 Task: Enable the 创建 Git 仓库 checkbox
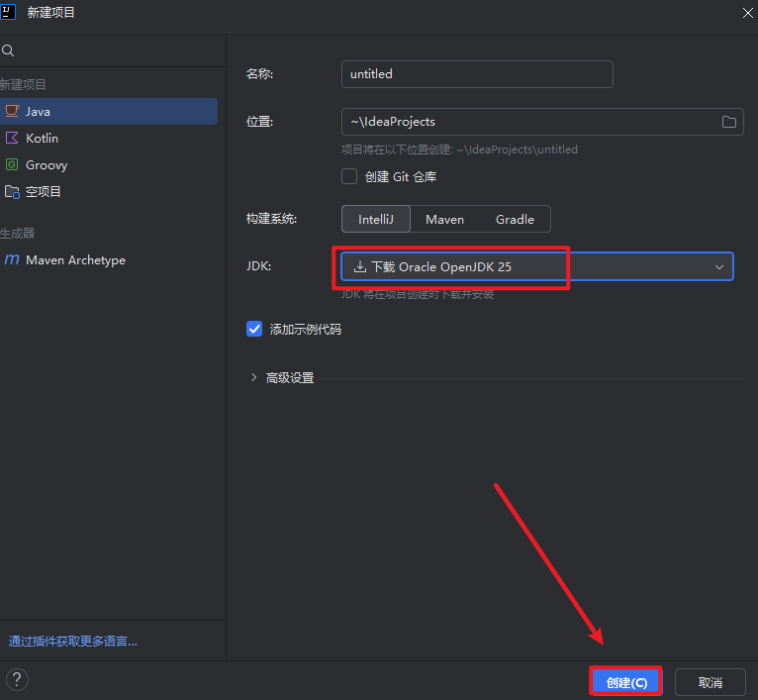[349, 176]
